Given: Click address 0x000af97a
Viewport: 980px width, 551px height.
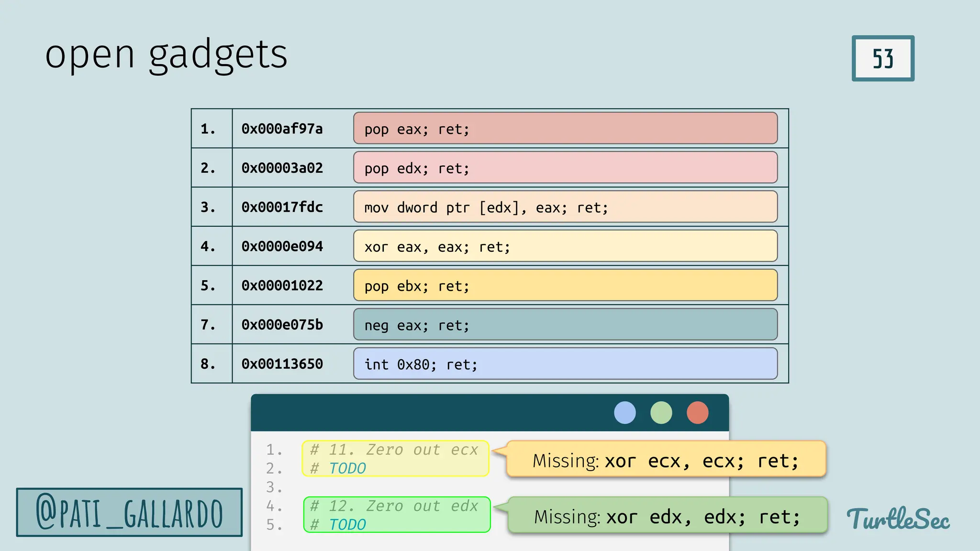Looking at the screenshot, I should coord(282,129).
